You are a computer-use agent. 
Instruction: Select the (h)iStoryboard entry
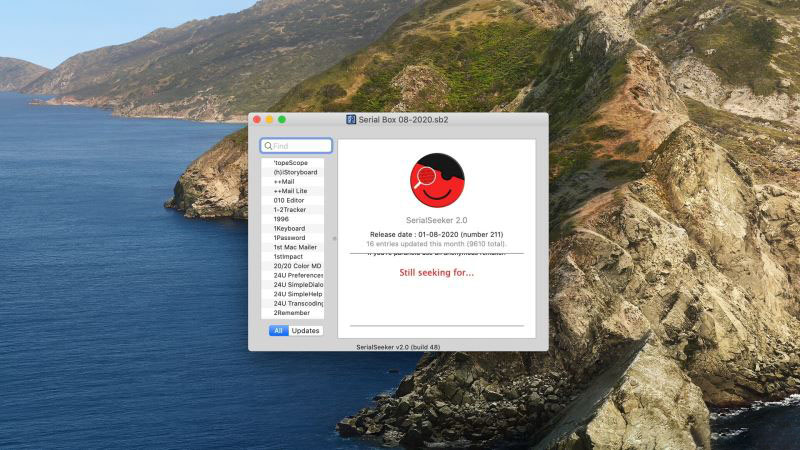point(292,172)
